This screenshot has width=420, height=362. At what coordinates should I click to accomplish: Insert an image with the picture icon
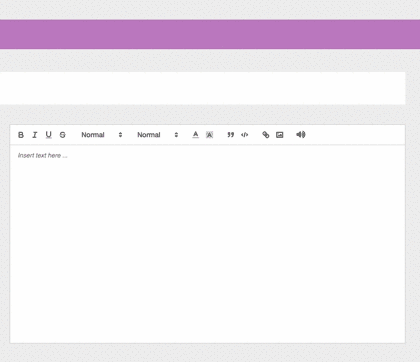(x=280, y=135)
